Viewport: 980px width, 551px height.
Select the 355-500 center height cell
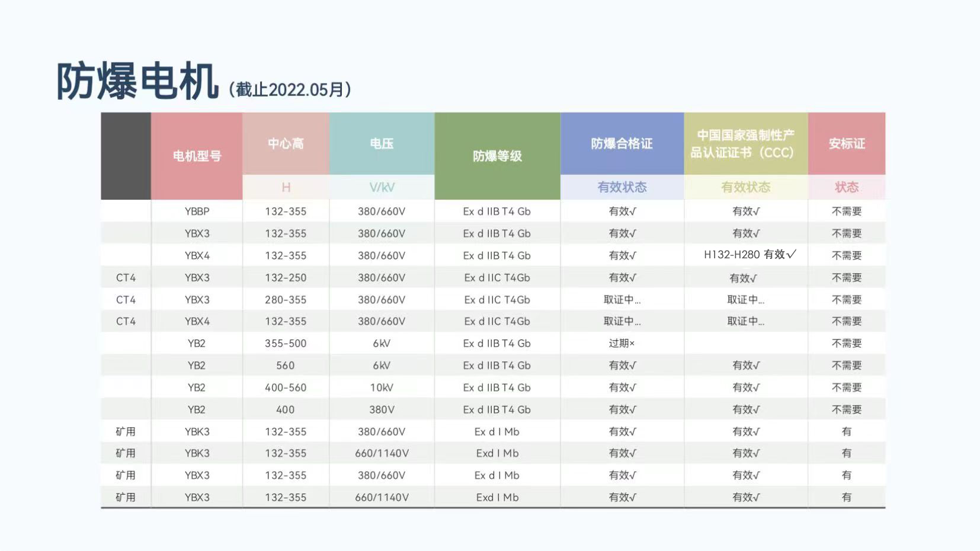click(286, 344)
